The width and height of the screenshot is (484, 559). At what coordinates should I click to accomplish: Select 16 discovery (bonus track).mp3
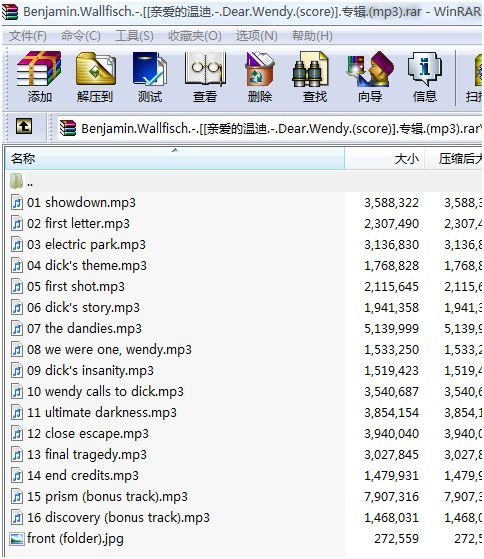[x=119, y=517]
